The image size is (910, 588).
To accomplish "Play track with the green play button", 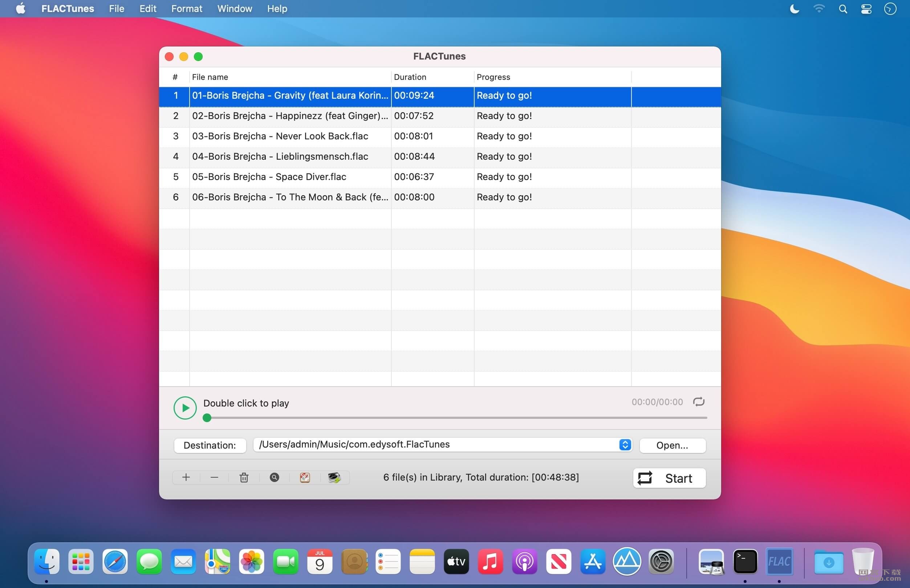I will click(x=185, y=408).
